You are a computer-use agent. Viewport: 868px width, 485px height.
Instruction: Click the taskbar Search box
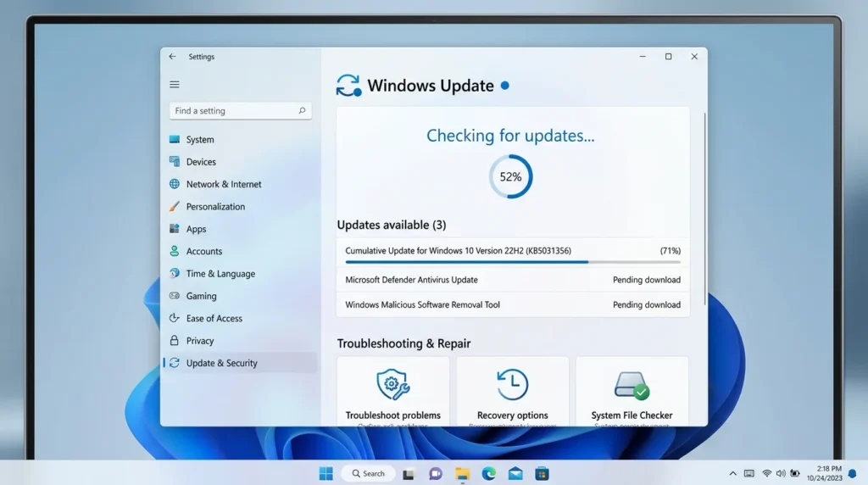(x=368, y=473)
